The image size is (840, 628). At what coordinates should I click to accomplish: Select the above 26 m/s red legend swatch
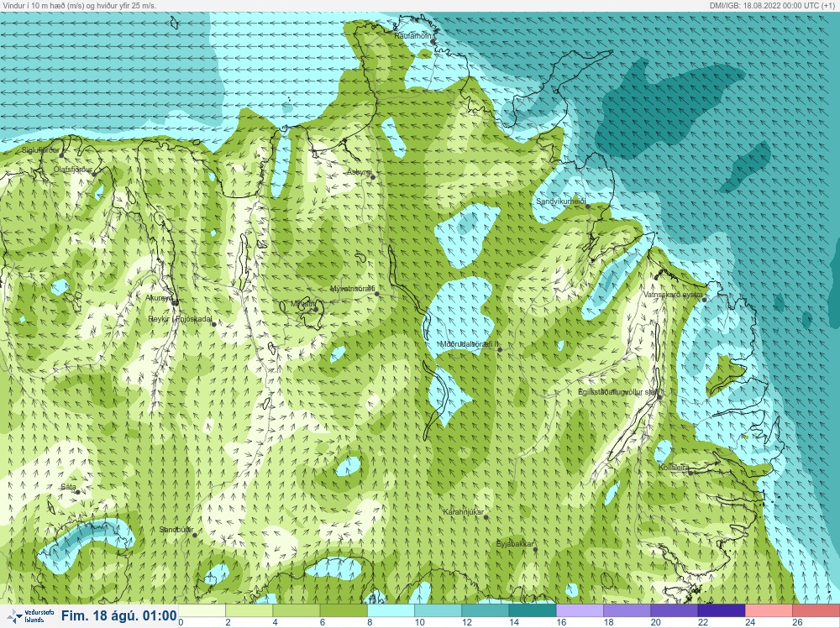click(x=816, y=610)
